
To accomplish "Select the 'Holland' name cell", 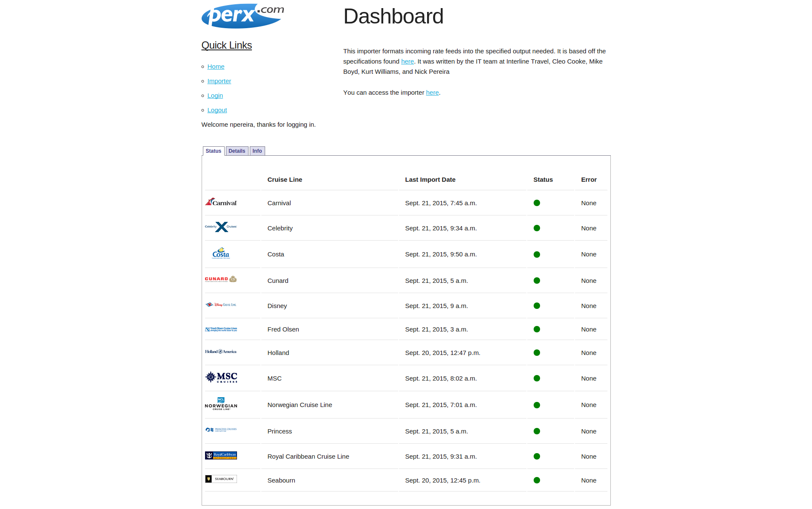I will 278,353.
